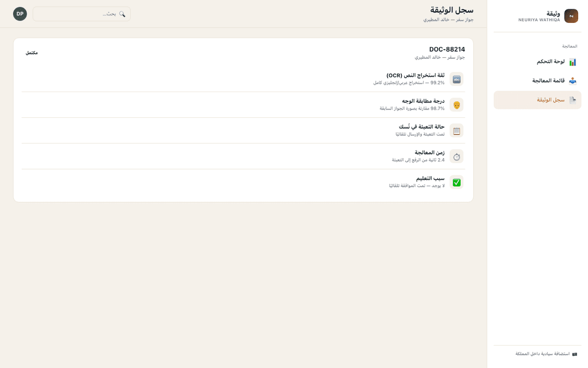Click the Nusuk filling status calendar icon

pos(456,131)
